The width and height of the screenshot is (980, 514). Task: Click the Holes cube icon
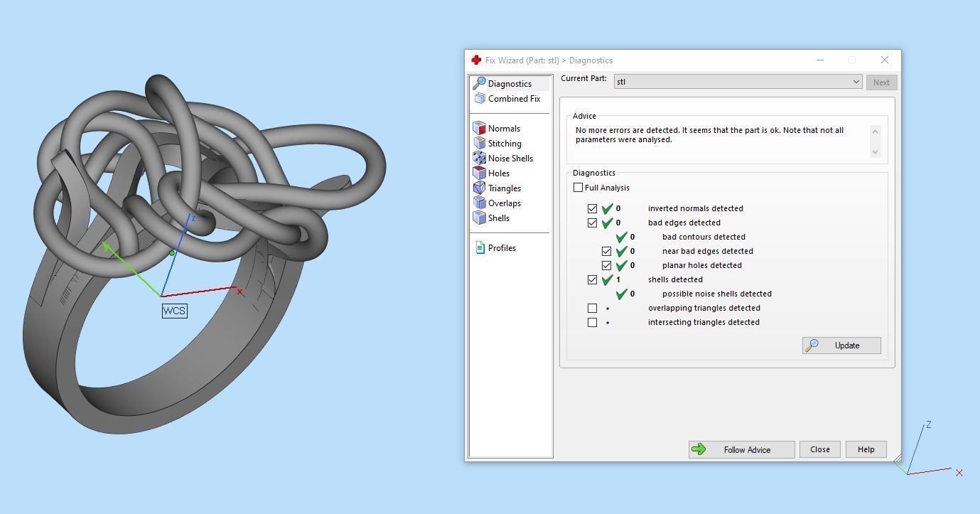(x=480, y=173)
